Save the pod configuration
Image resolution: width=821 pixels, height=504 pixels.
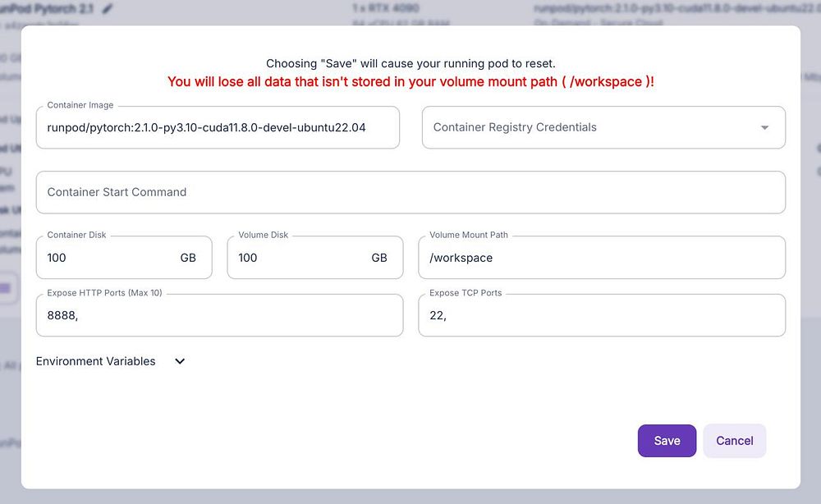click(667, 441)
